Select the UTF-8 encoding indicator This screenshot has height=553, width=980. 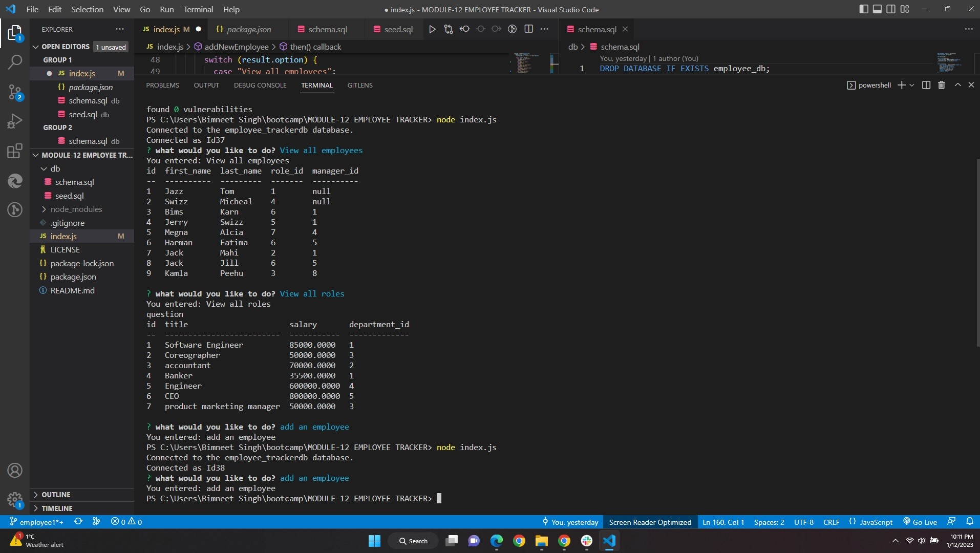[x=803, y=522]
